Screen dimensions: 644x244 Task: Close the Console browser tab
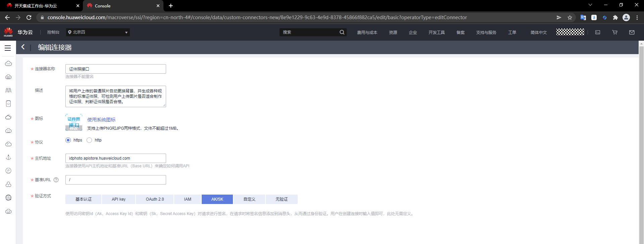(x=158, y=6)
